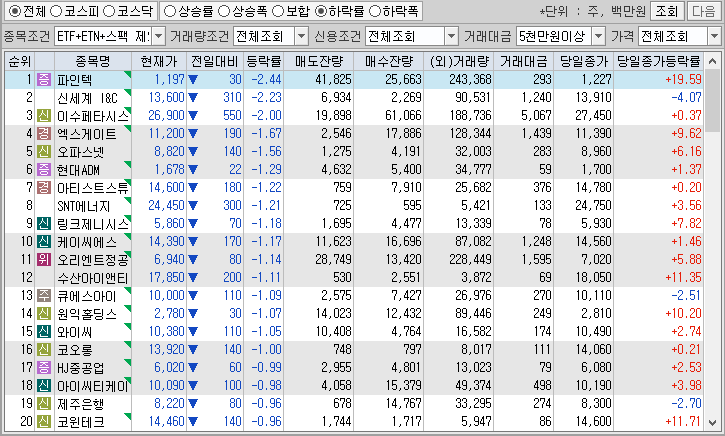Viewport: 725px width, 436px height.
Task: Choose the 상승률 sort option
Action: [x=170, y=11]
